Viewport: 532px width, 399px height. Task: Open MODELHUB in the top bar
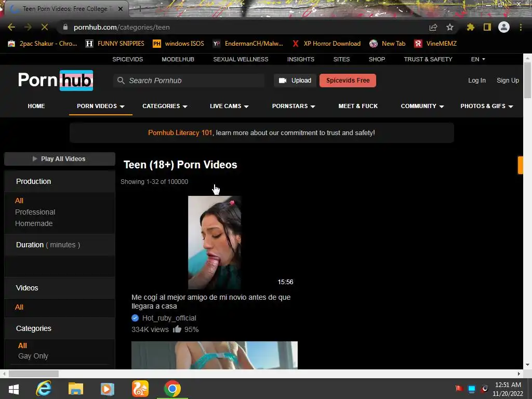pos(178,59)
